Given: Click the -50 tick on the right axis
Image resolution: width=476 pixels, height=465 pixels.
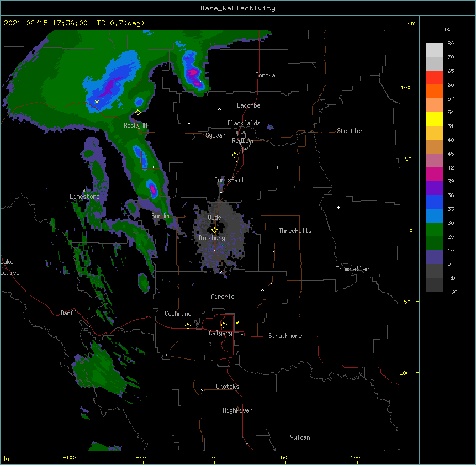Looking at the screenshot, I should (405, 302).
